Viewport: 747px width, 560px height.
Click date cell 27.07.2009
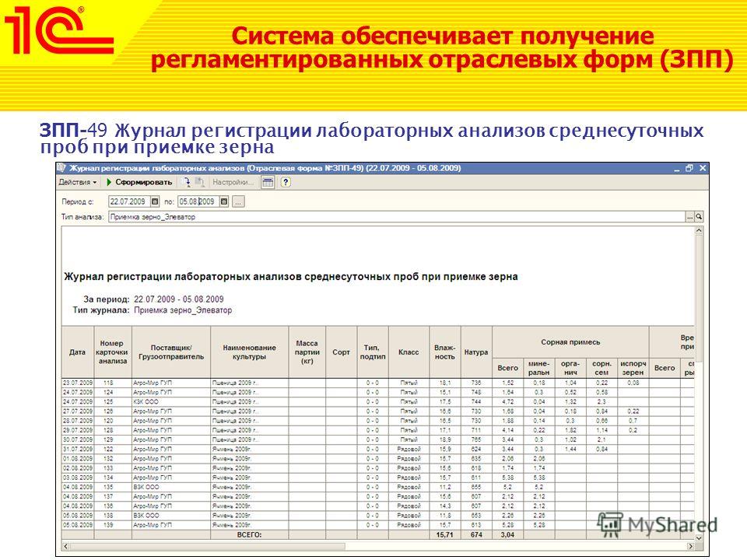pos(78,411)
